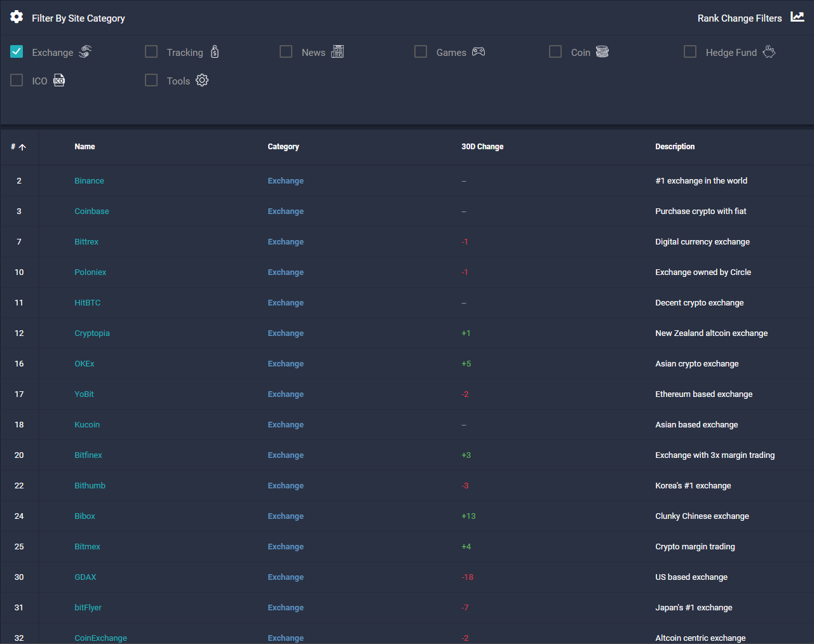Enable the Tracking category filter
814x644 pixels.
pyautogui.click(x=151, y=51)
